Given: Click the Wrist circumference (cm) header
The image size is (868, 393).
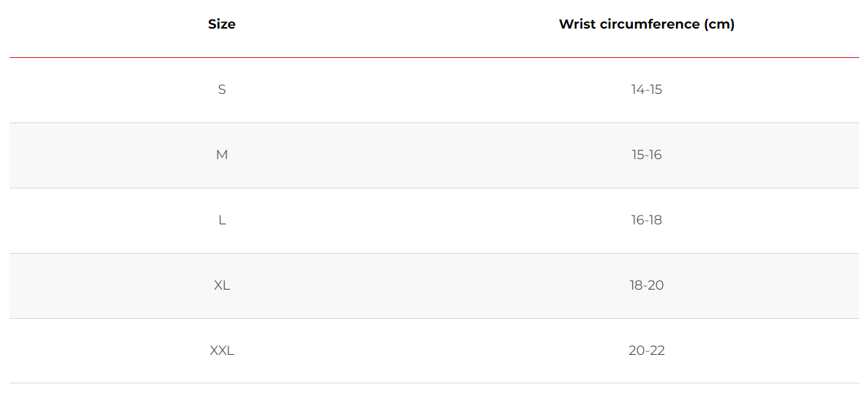Looking at the screenshot, I should [647, 24].
